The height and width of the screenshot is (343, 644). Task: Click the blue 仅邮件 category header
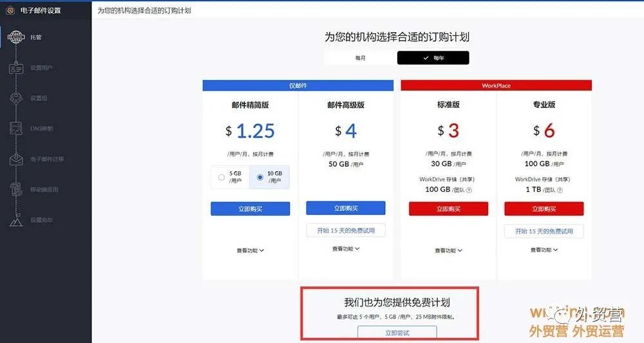pos(298,86)
